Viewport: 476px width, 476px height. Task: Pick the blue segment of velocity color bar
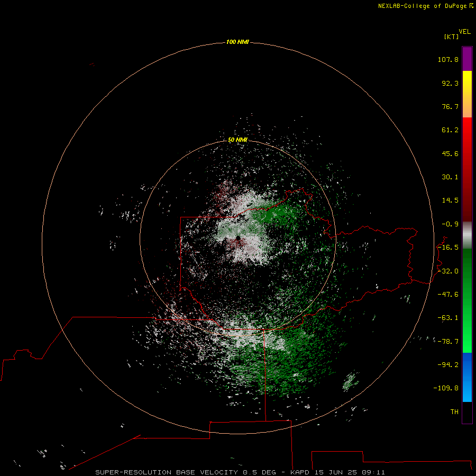point(467,377)
